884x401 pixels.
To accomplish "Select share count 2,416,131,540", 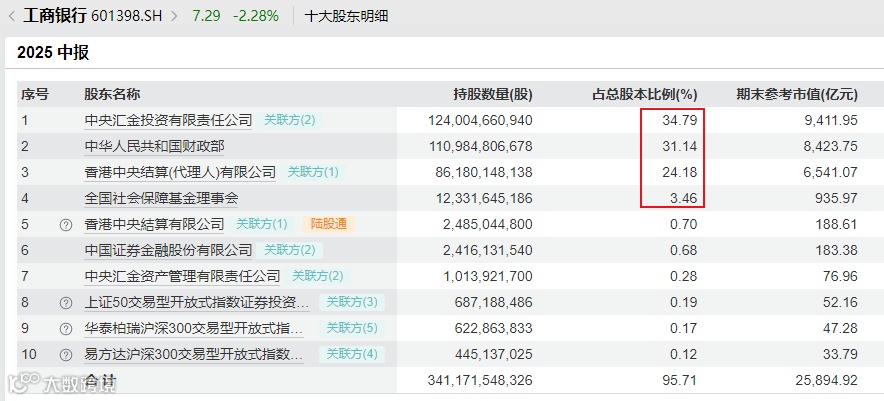I will 488,250.
